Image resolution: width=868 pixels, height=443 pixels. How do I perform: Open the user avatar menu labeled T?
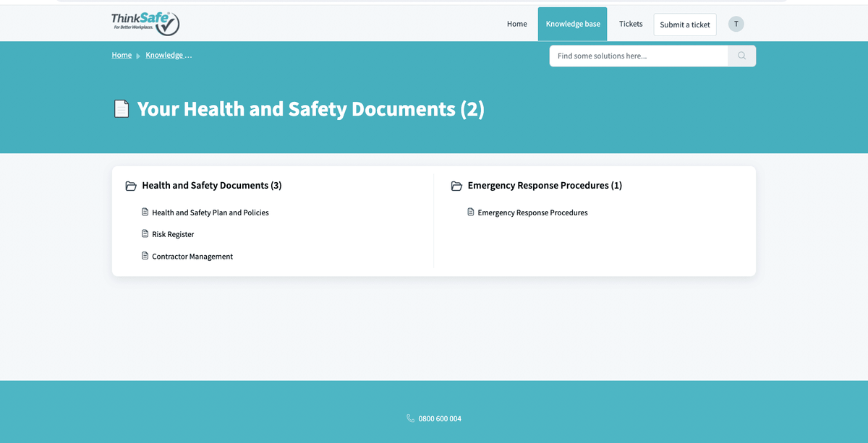pos(736,23)
